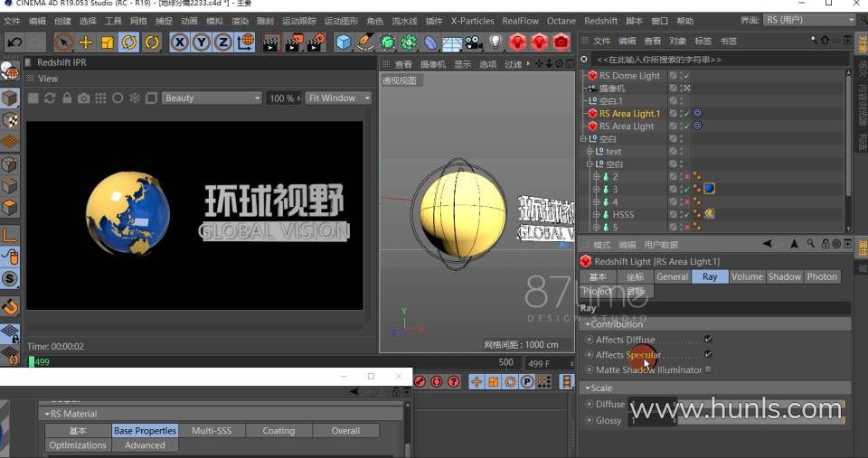Open the Multi-SSS material tab
The width and height of the screenshot is (868, 458).
212,430
